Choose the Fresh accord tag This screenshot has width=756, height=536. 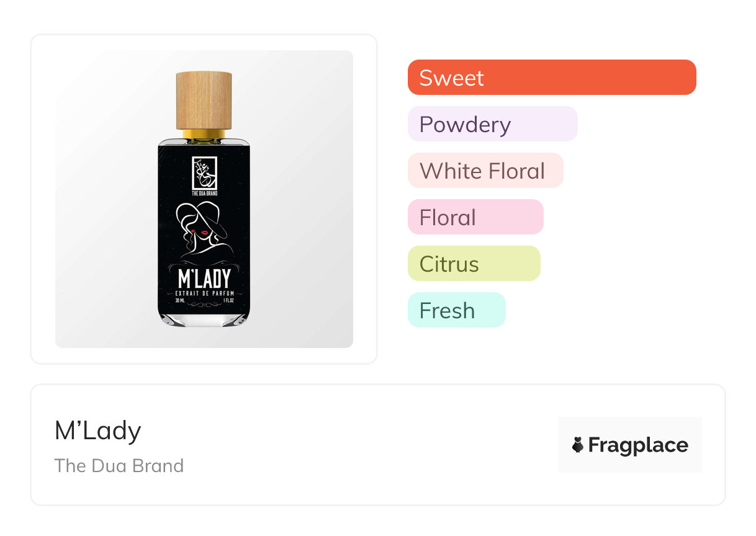click(456, 310)
